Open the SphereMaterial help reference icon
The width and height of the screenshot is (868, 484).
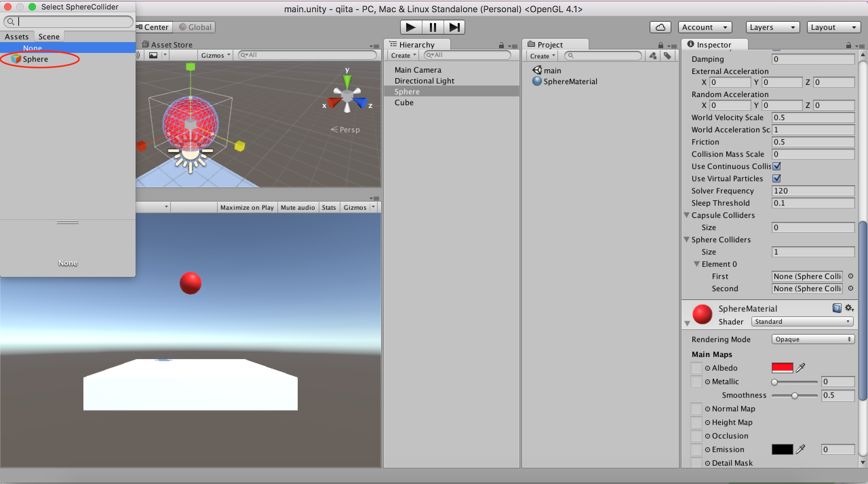837,308
